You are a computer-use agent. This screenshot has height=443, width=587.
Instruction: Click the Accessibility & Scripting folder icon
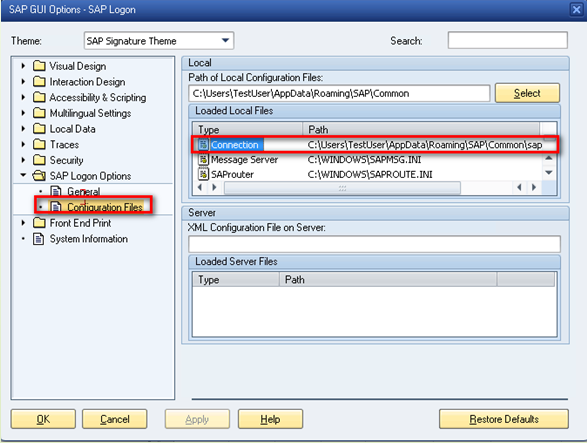39,98
